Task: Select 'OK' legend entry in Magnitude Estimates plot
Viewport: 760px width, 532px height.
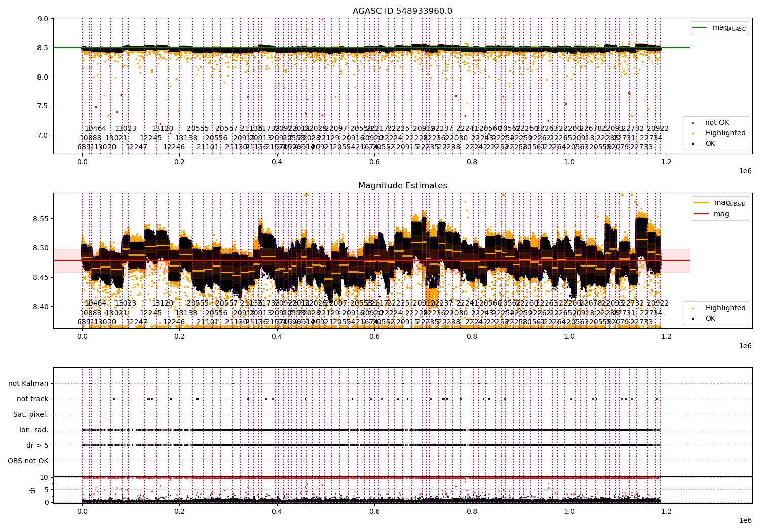Action: pos(710,319)
